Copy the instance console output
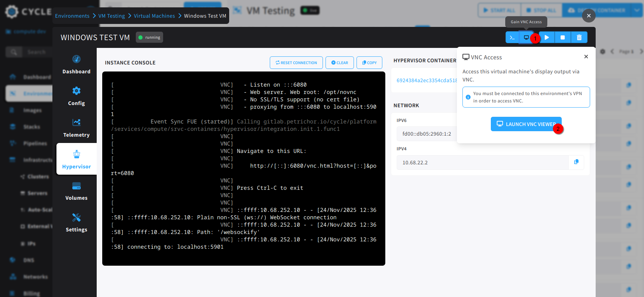Image resolution: width=644 pixels, height=297 pixels. pos(369,63)
